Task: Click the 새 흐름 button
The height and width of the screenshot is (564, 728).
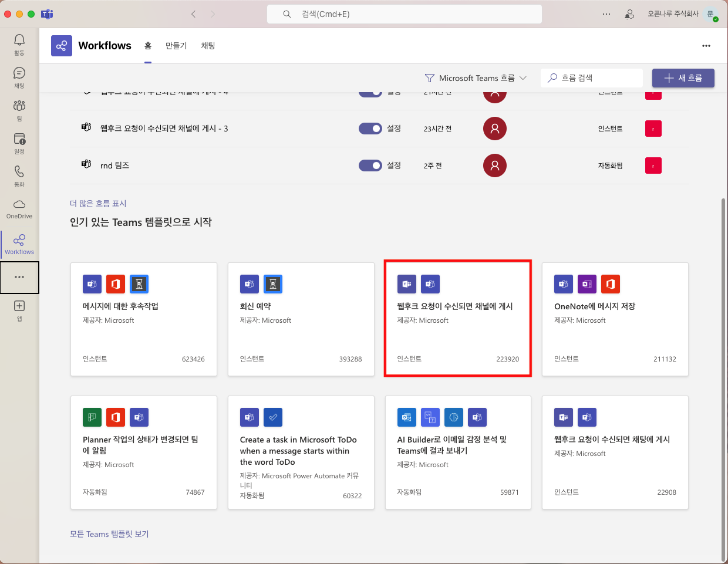Action: pos(683,78)
